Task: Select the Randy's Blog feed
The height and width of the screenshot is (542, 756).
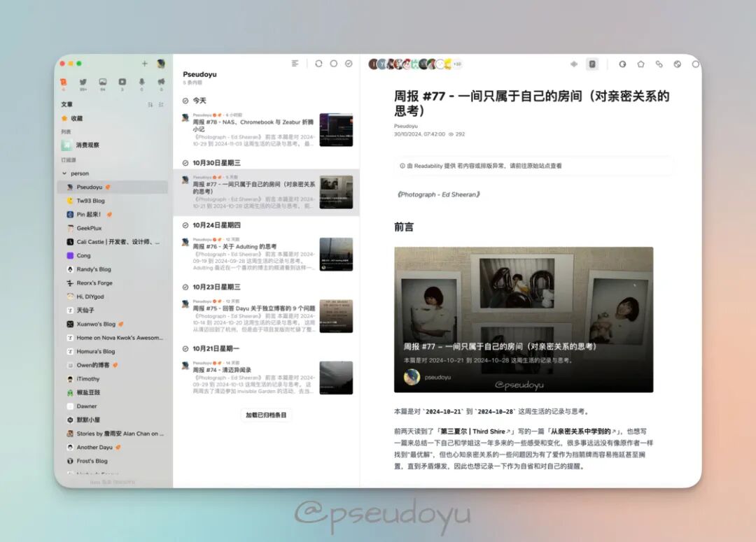Action: click(x=113, y=269)
